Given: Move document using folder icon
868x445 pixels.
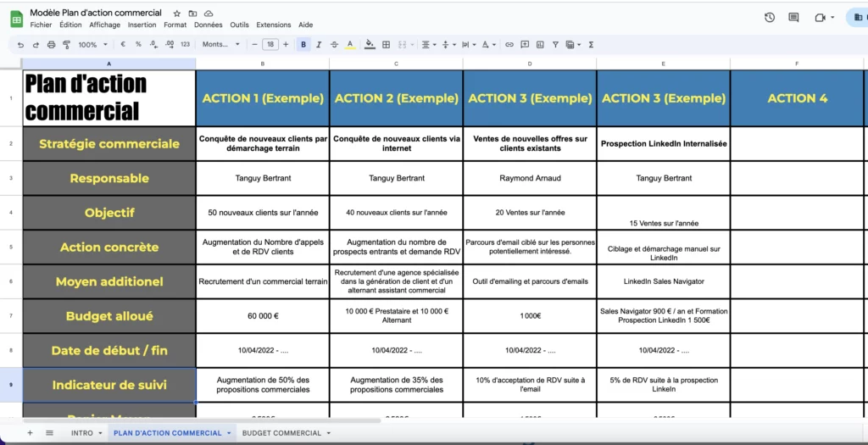Looking at the screenshot, I should 192,14.
